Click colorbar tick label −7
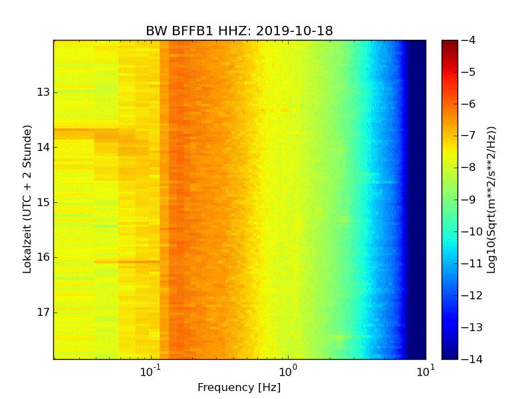 coord(469,136)
